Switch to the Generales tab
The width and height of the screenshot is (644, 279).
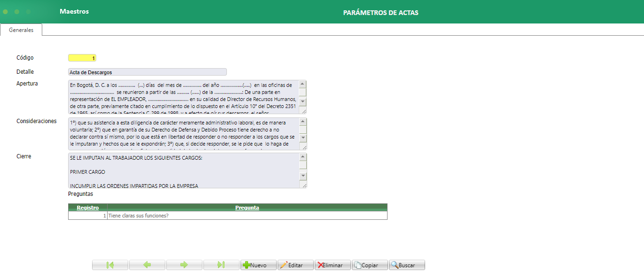point(21,29)
